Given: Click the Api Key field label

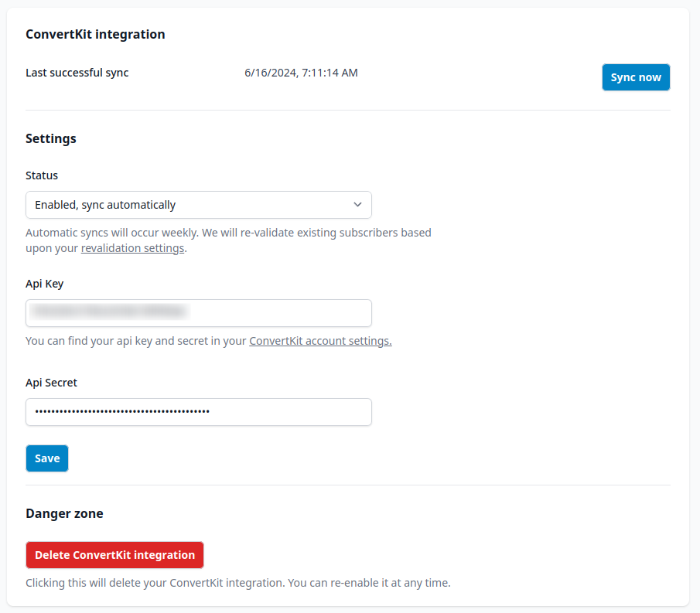Looking at the screenshot, I should [45, 284].
